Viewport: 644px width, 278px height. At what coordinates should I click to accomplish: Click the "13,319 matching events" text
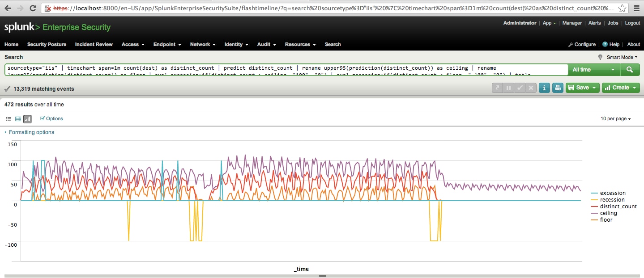tap(44, 89)
